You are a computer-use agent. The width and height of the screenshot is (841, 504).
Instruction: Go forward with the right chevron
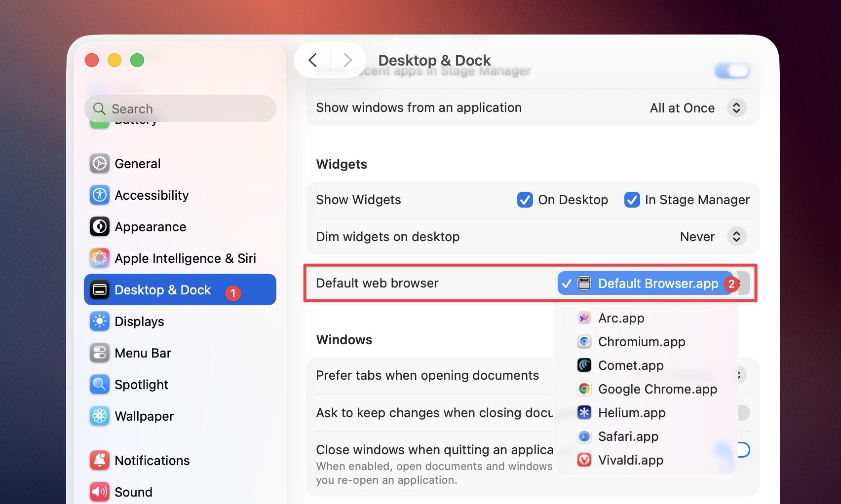click(348, 60)
